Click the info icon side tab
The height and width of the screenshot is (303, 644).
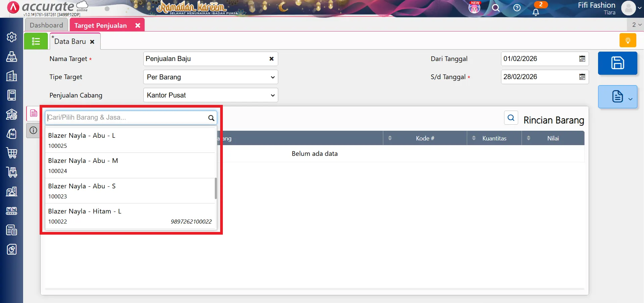coord(33,130)
